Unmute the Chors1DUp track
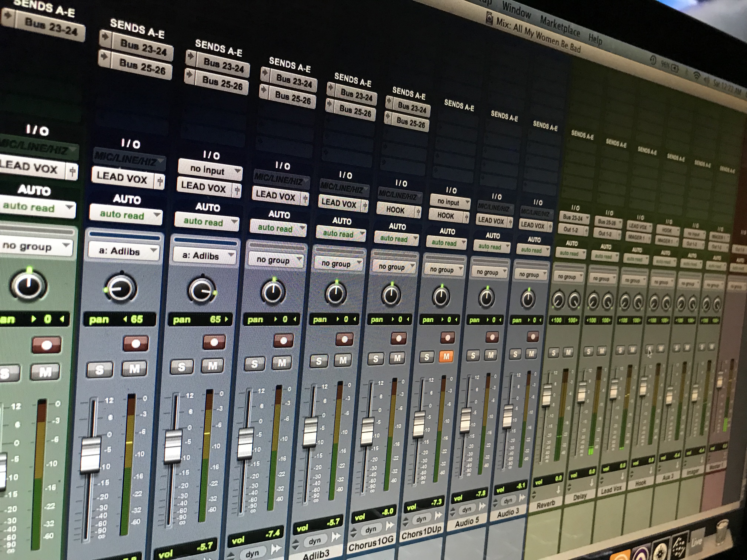 coord(446,356)
